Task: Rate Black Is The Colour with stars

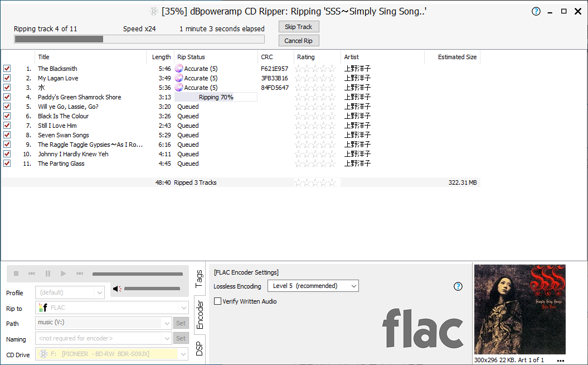Action: (x=315, y=116)
